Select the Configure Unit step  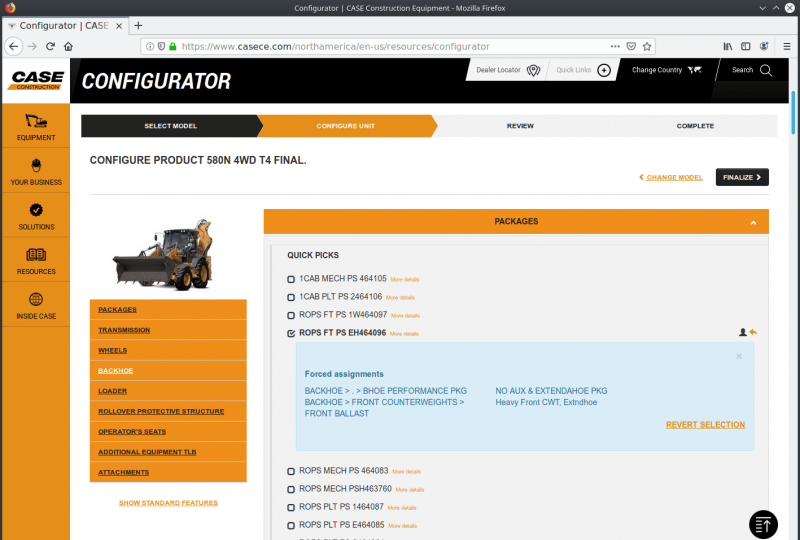[x=345, y=126]
